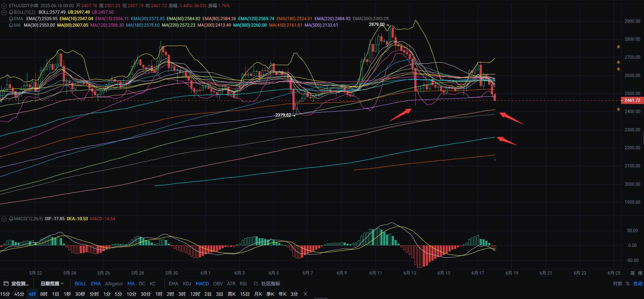Switch to the 月K timeframe
Image resolution: width=644 pixels, height=299 pixels.
pos(258,294)
